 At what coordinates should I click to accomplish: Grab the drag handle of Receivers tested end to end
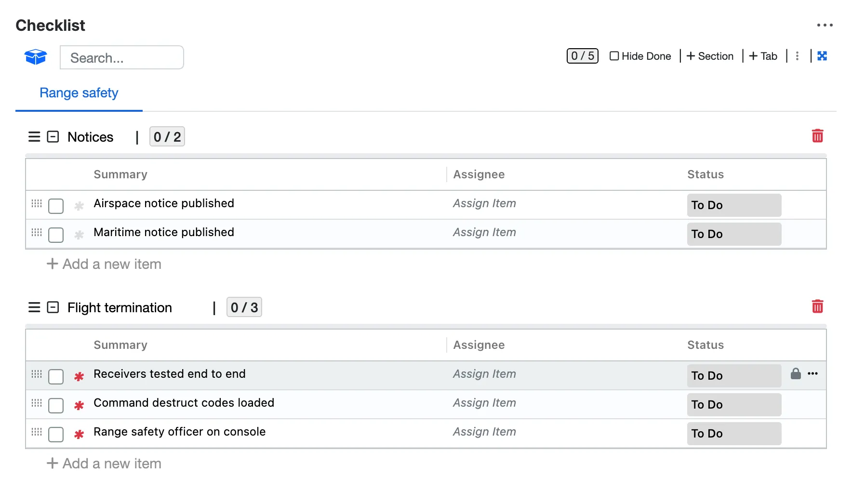click(x=37, y=374)
